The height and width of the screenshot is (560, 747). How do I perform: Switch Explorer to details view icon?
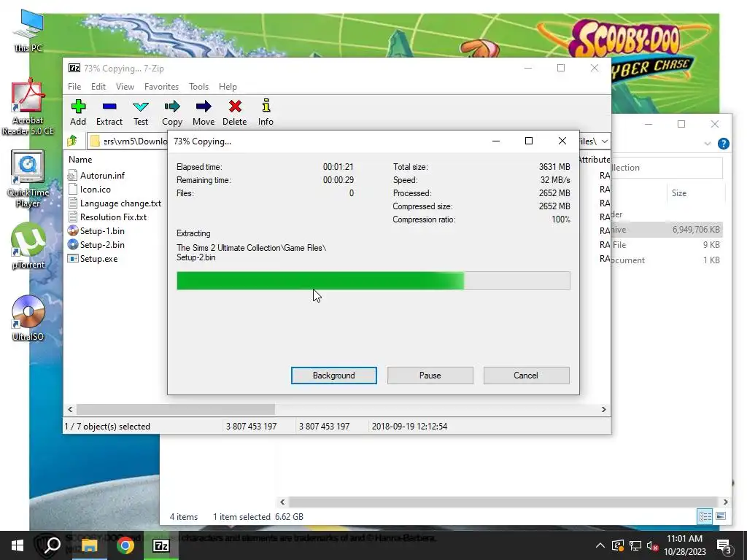[x=705, y=516]
